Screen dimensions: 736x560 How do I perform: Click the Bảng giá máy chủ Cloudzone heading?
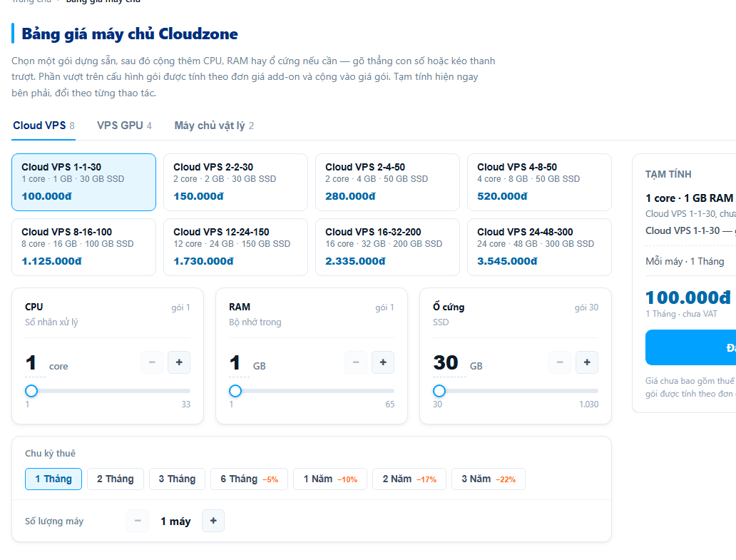click(130, 34)
